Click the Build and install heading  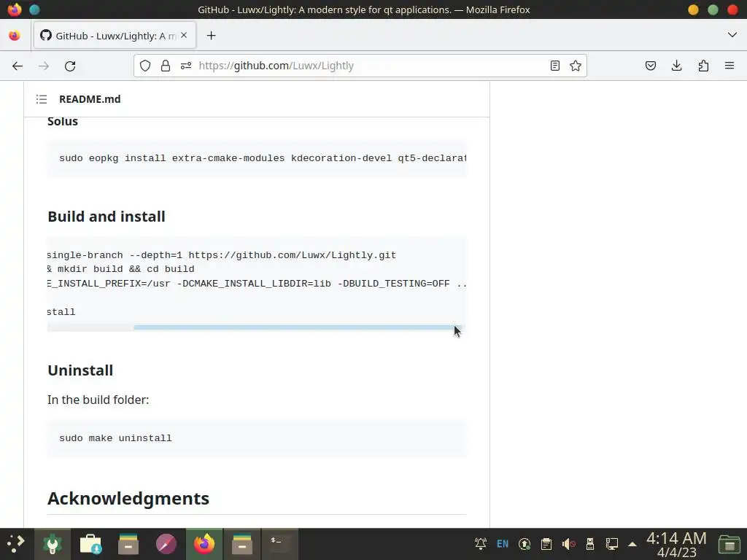point(107,217)
